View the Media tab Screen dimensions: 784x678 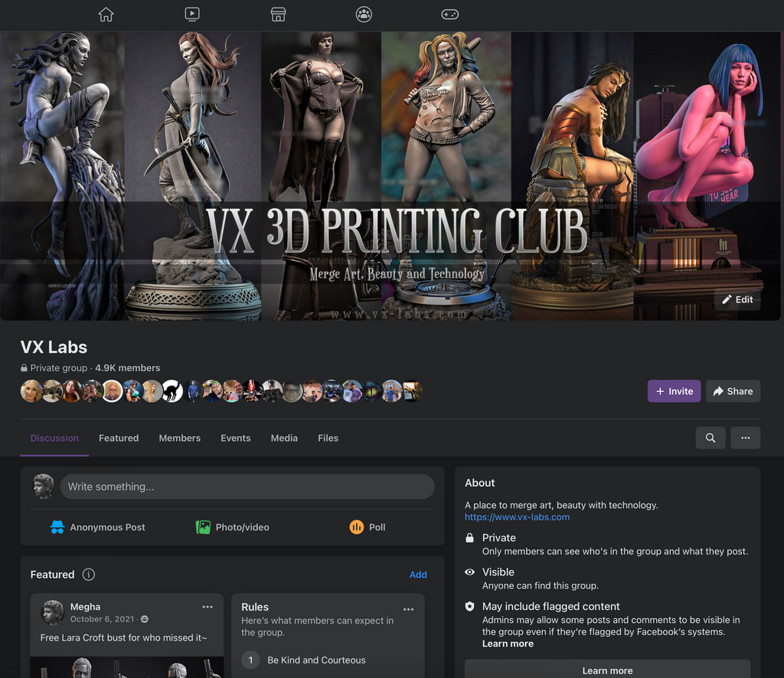pyautogui.click(x=284, y=438)
